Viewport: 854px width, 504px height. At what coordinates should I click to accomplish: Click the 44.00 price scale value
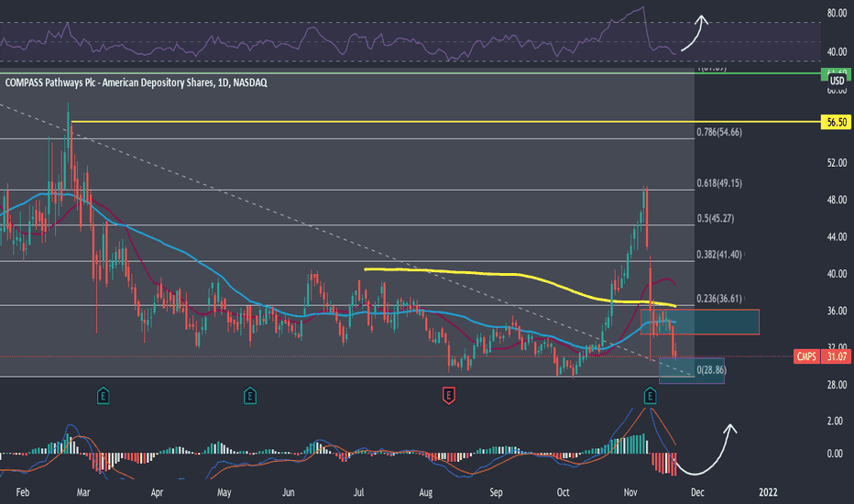[837, 236]
